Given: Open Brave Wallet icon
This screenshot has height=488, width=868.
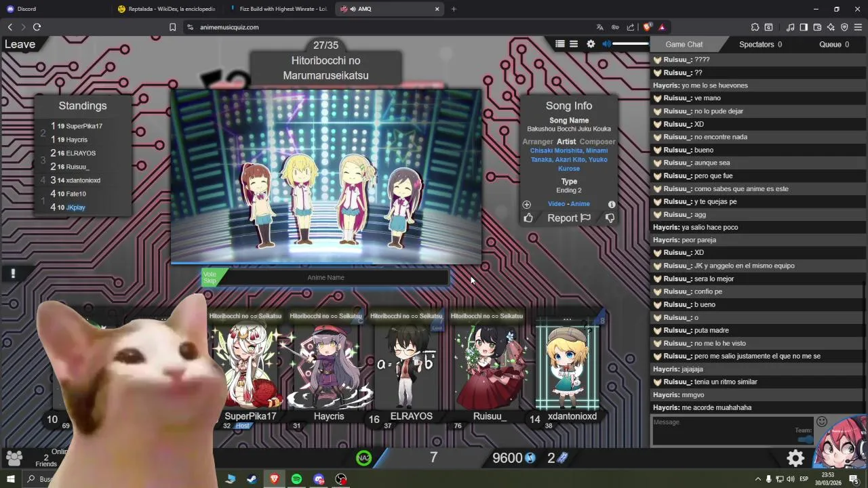Looking at the screenshot, I should coord(817,27).
